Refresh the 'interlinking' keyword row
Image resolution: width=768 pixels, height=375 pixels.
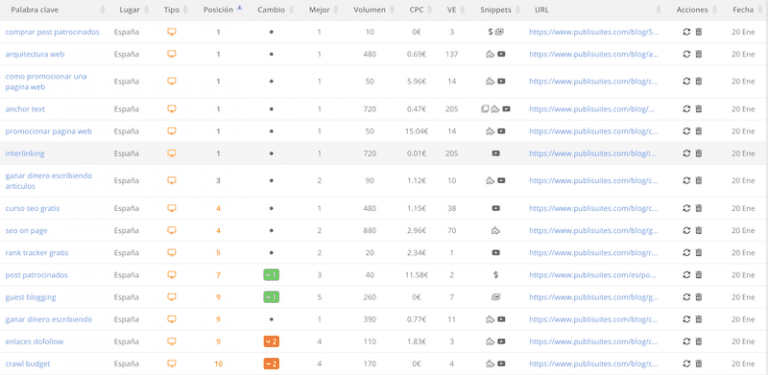point(686,154)
